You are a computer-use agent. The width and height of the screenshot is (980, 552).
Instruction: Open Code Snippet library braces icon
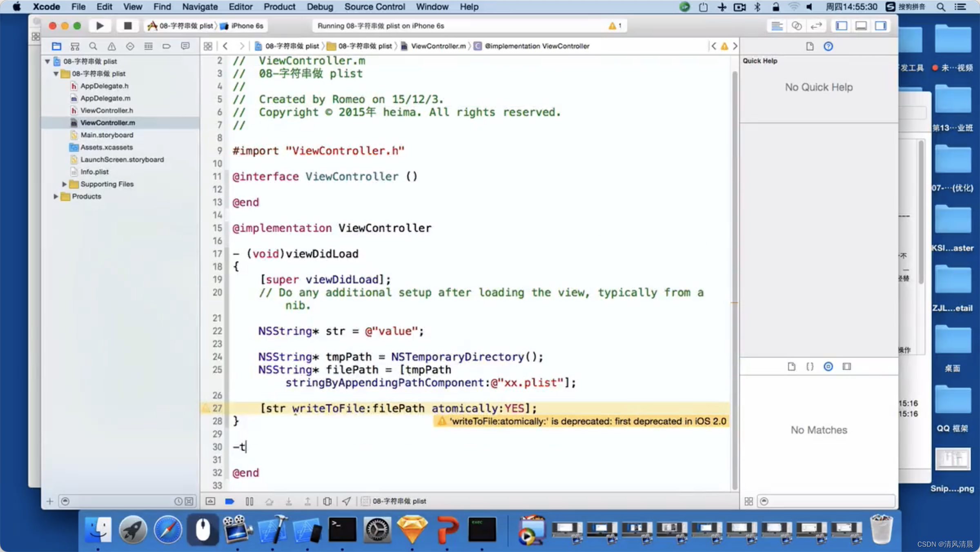(810, 366)
